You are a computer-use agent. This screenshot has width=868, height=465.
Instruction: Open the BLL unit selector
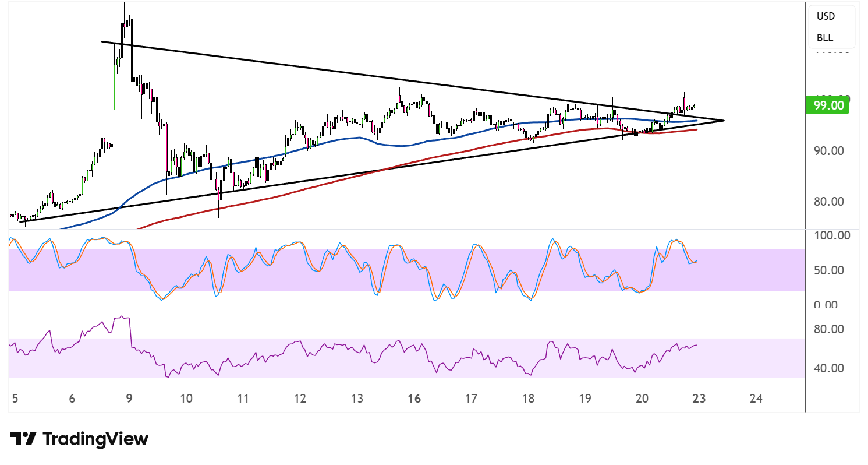[824, 38]
